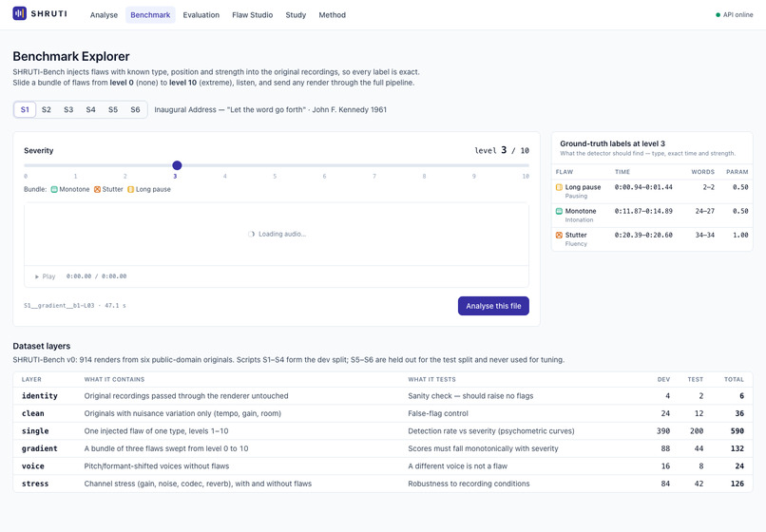Click the TOTAL column header
The image size is (766, 532).
734,379
